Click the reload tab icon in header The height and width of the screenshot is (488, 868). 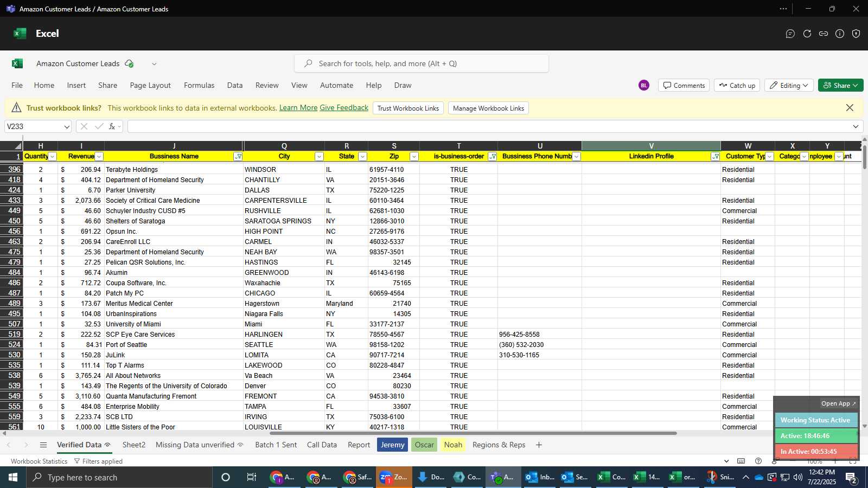(x=807, y=34)
